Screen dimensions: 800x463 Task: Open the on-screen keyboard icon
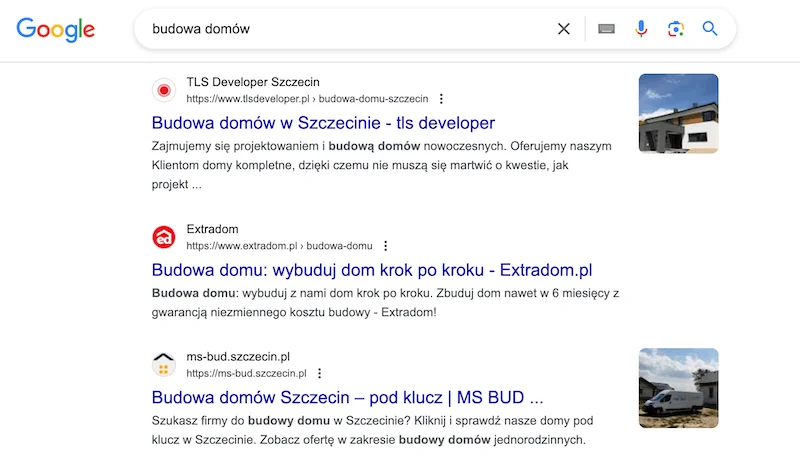coord(606,29)
